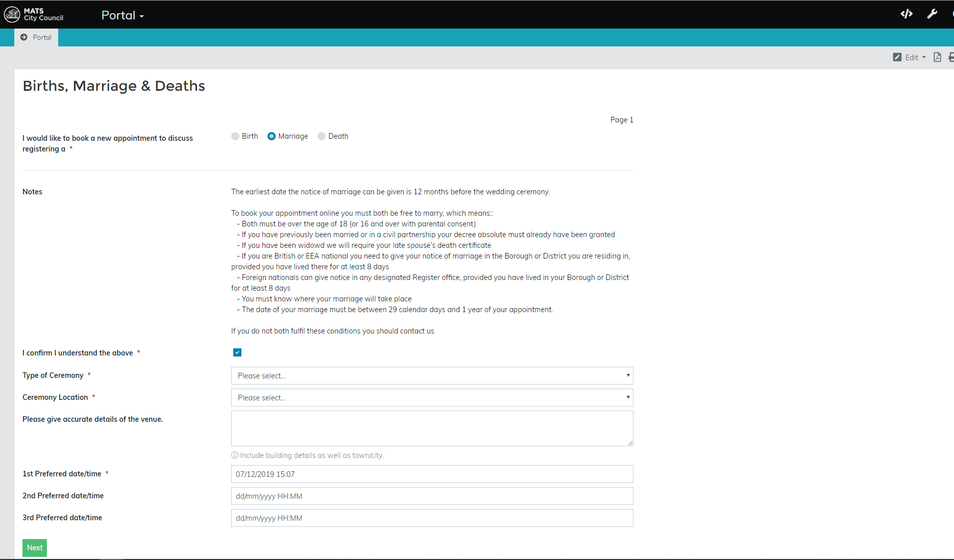The height and width of the screenshot is (560, 954).
Task: Select the Death radio option
Action: tap(322, 136)
